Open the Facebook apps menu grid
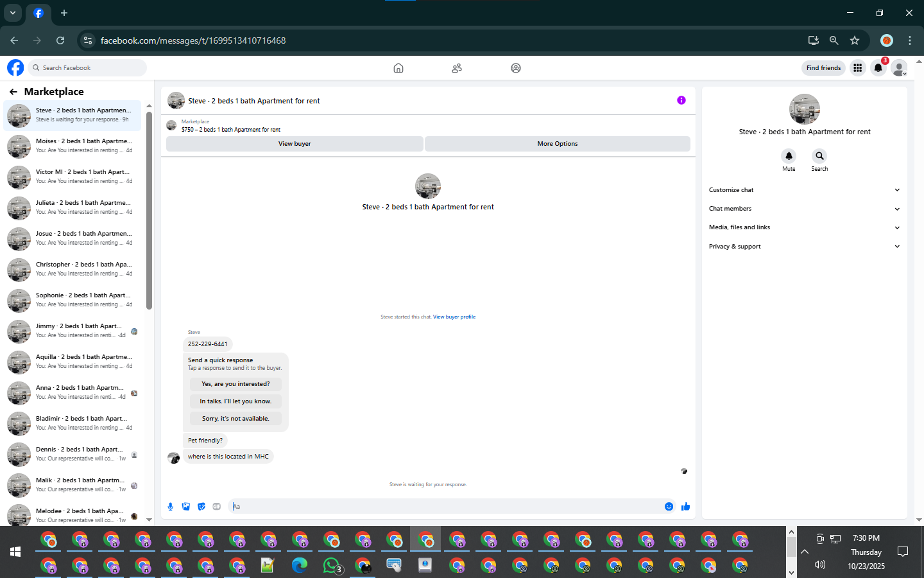 pyautogui.click(x=858, y=67)
